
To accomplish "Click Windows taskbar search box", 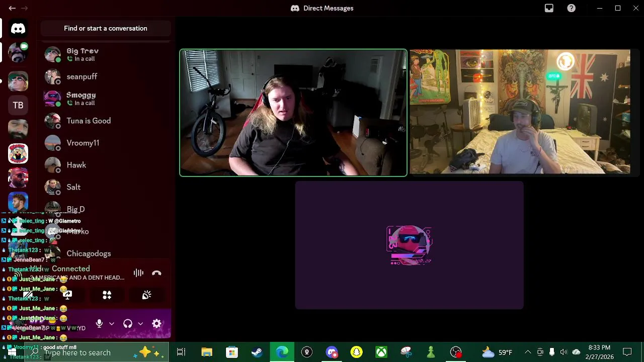I will point(98,352).
